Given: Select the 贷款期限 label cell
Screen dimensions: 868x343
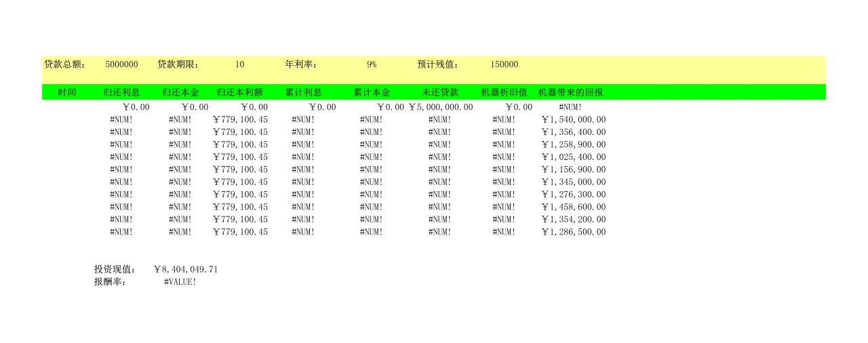Looking at the screenshot, I should pos(178,64).
